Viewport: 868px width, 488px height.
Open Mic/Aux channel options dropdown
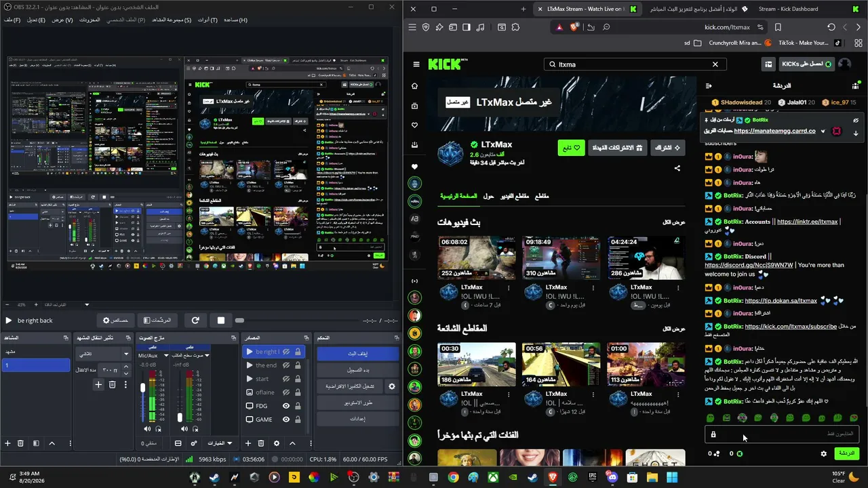[x=165, y=355]
